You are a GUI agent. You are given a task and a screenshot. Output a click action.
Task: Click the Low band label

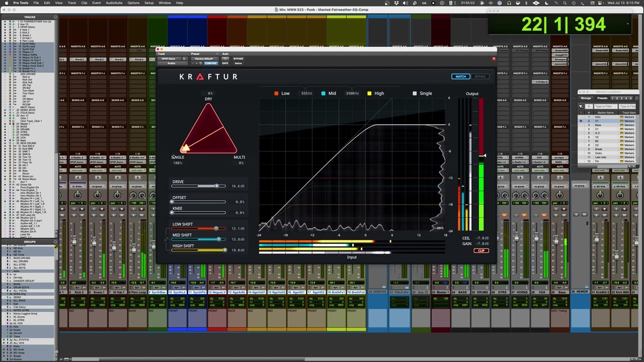[285, 94]
